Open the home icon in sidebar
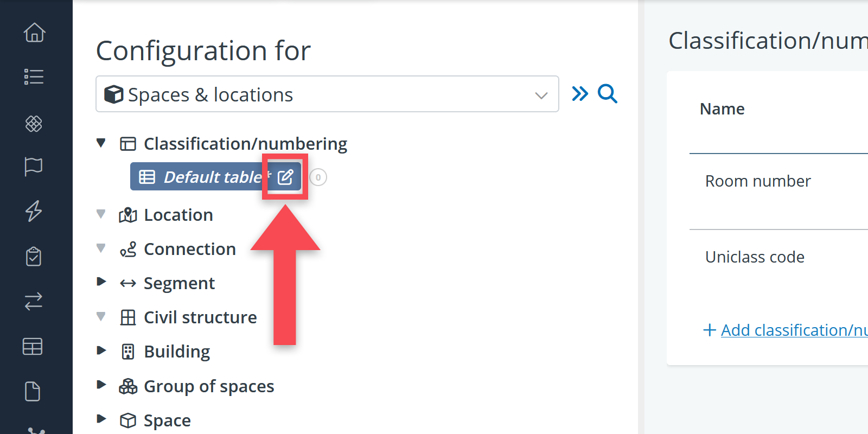868x434 pixels. [x=34, y=32]
